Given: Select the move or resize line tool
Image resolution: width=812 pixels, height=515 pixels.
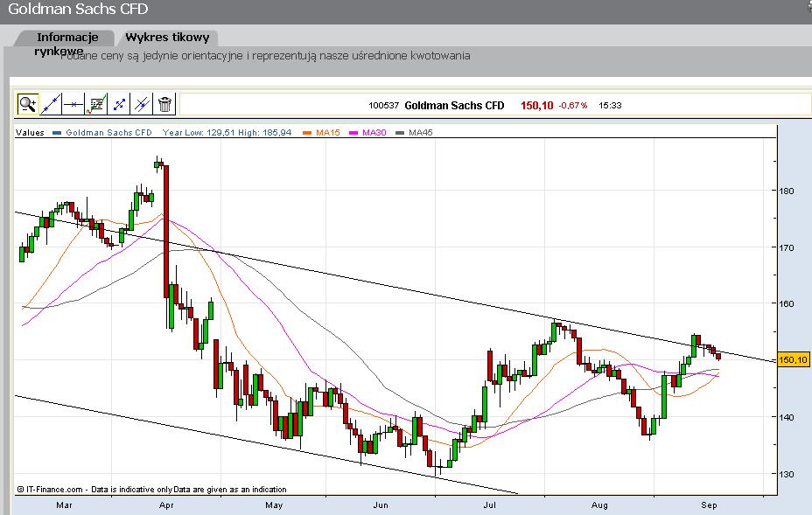Looking at the screenshot, I should tap(119, 104).
